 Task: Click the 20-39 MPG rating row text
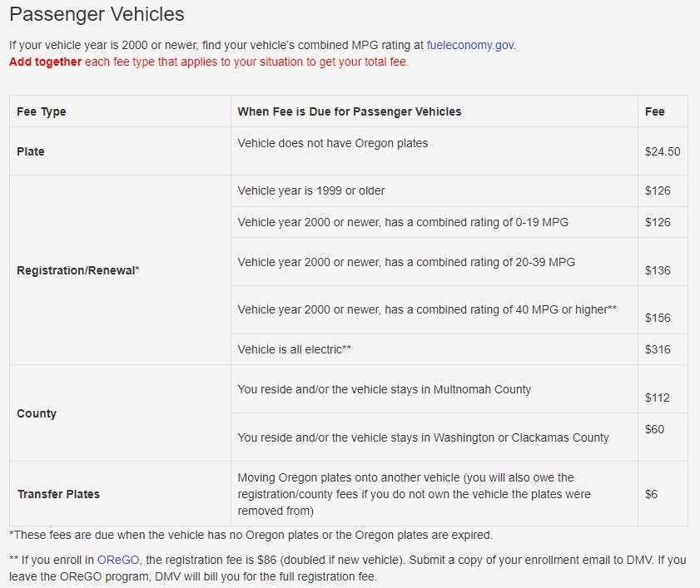click(406, 262)
